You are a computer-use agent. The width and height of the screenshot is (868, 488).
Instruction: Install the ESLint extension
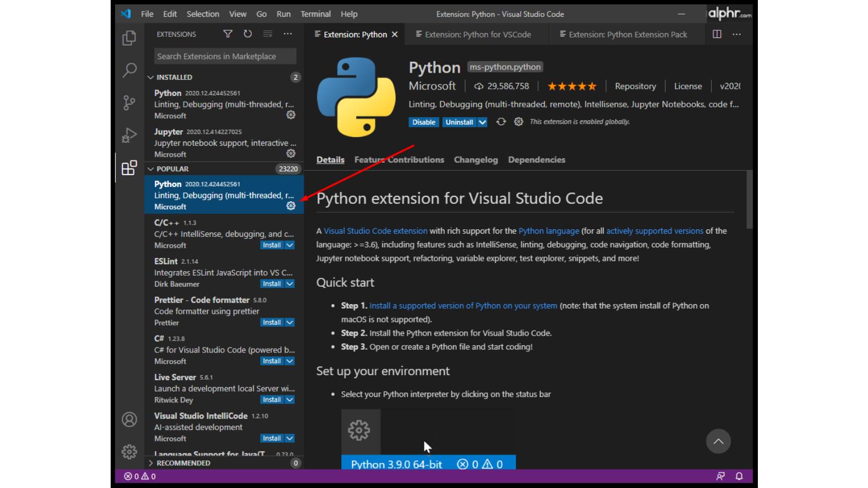pos(272,284)
